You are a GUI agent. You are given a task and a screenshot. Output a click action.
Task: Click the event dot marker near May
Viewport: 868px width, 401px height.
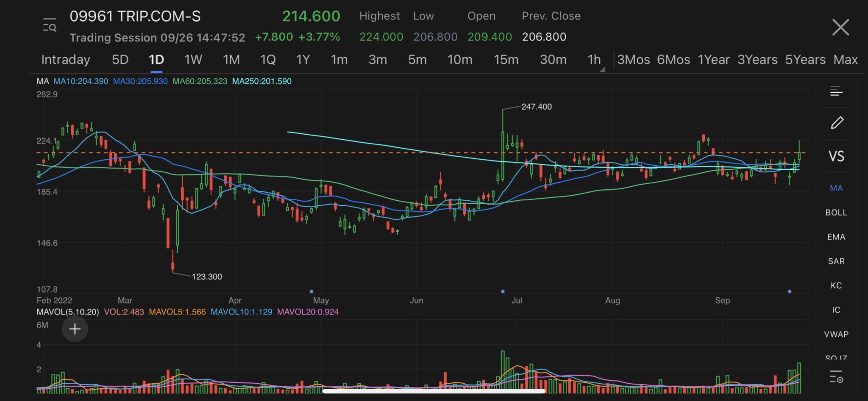pyautogui.click(x=312, y=291)
